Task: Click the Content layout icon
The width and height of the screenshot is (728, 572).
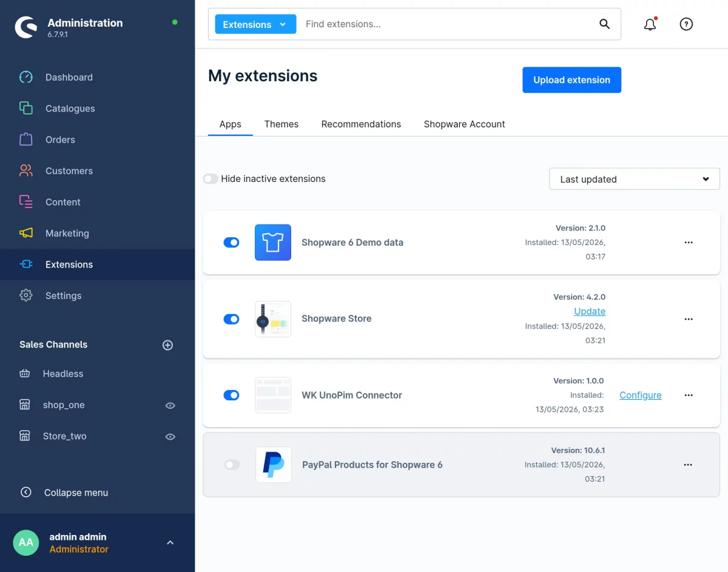Action: click(26, 202)
